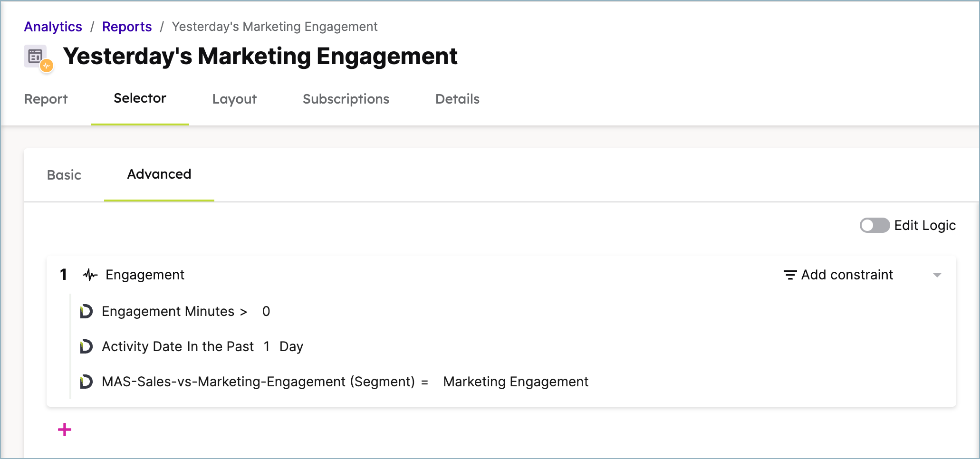Switch to the Basic selector tab
The height and width of the screenshot is (459, 980).
64,175
